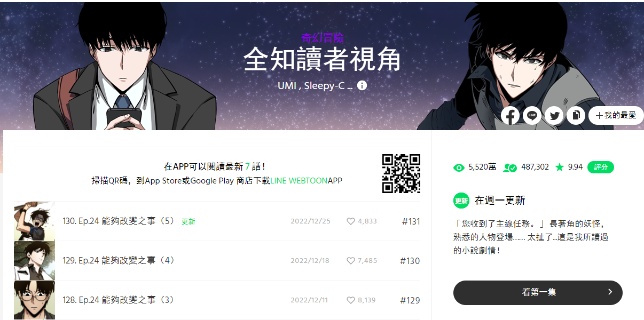
Task: Open episode 130 thumbnail image
Action: 34,221
